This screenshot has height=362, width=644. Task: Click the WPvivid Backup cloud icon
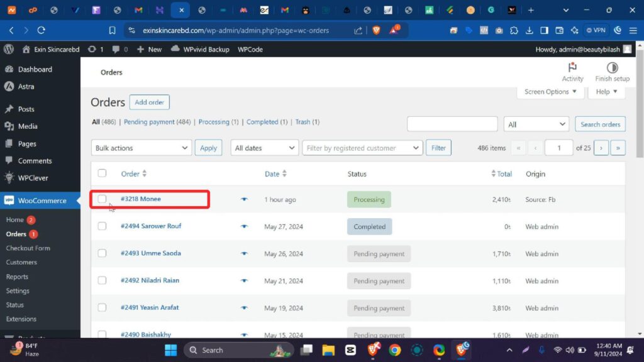coord(176,49)
